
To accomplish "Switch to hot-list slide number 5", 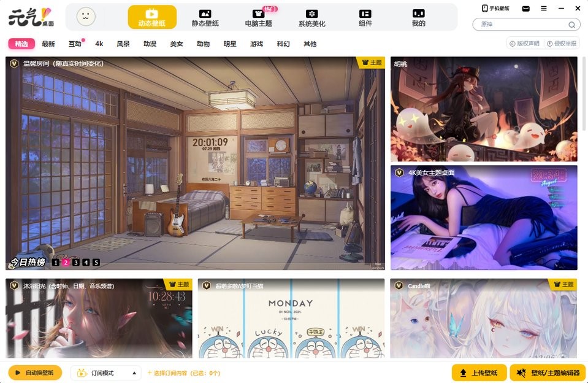I will pyautogui.click(x=96, y=263).
